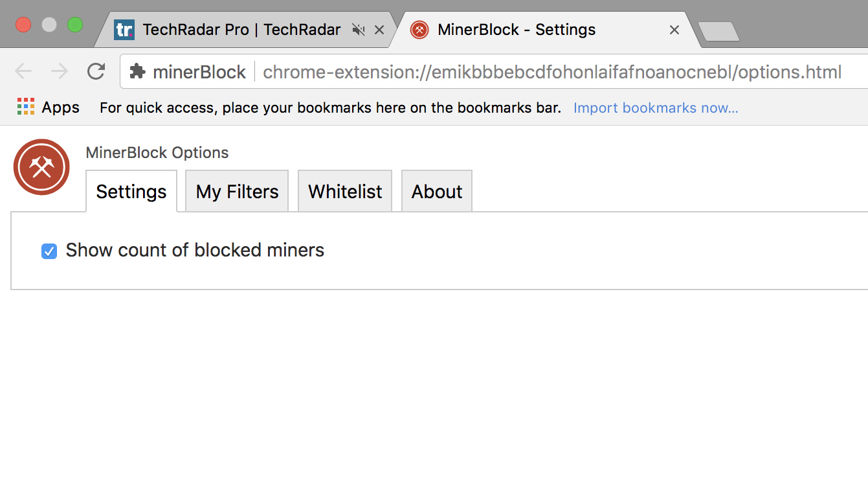Click the MinerBlock favicon in the tab
The height and width of the screenshot is (489, 868).
(419, 30)
